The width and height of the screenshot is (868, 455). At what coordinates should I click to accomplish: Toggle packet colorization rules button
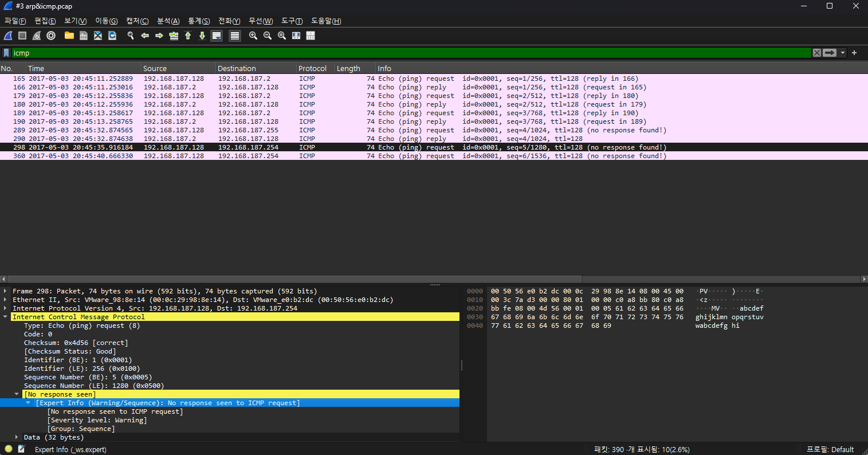tap(234, 36)
